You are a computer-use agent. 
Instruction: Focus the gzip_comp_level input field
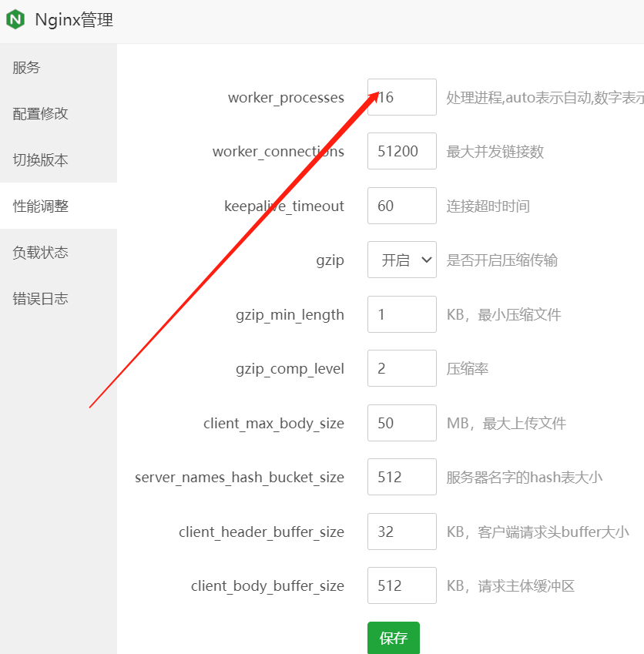(x=402, y=369)
